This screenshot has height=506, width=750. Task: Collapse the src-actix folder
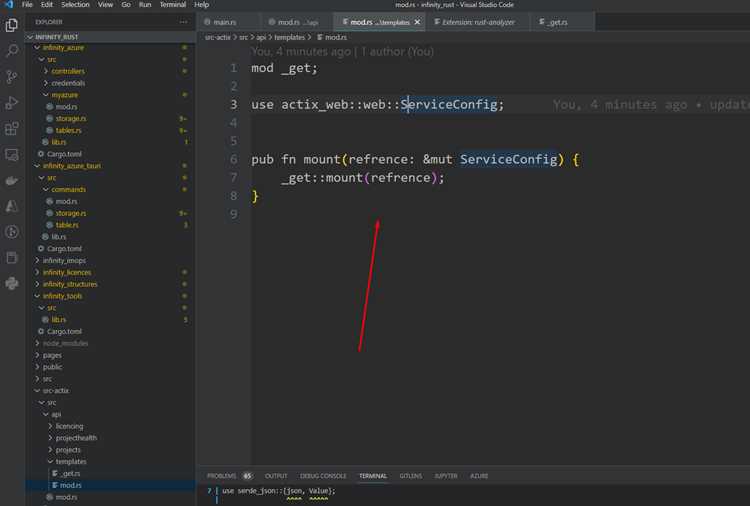pos(37,390)
